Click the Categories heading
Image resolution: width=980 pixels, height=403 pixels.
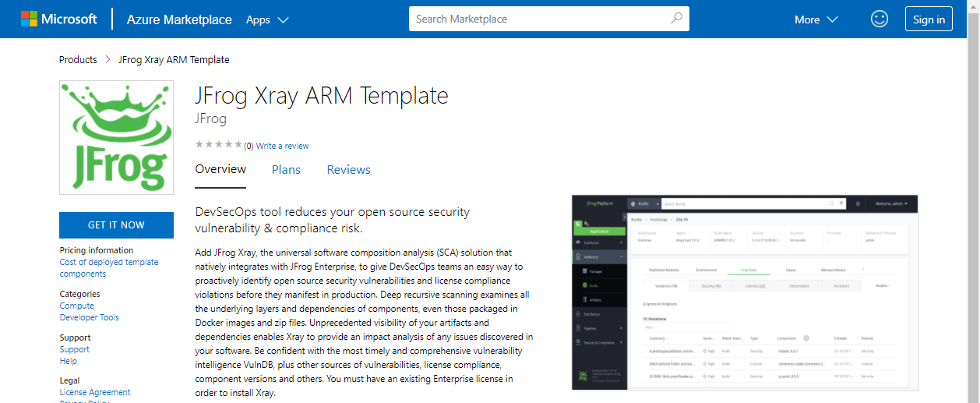pos(80,294)
